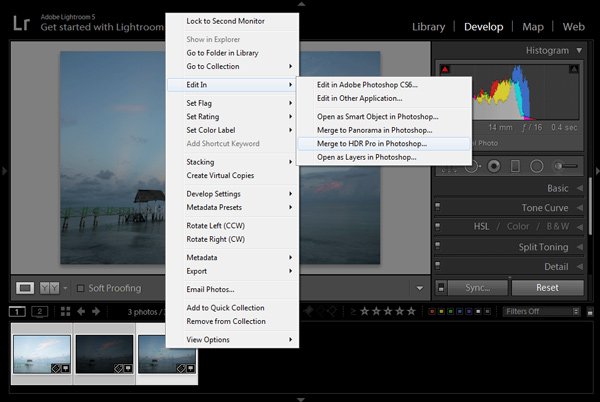Enable the Soft Proofing checkbox

tap(81, 288)
